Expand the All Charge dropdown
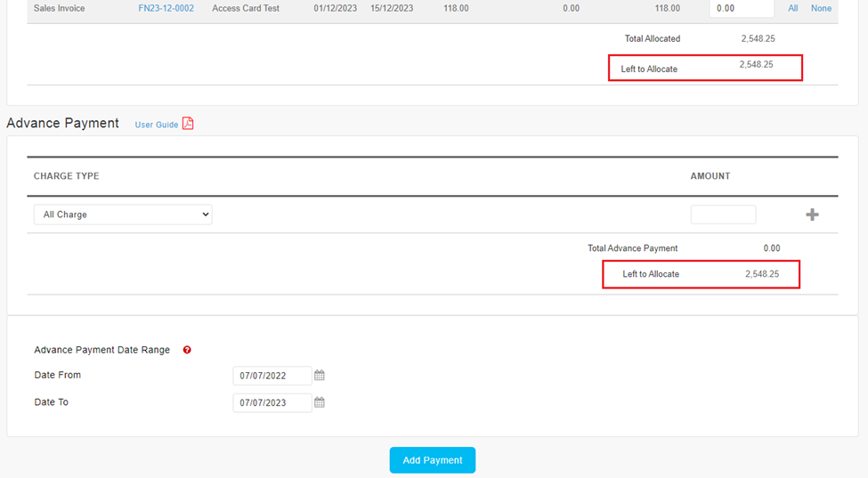868x478 pixels. [123, 215]
